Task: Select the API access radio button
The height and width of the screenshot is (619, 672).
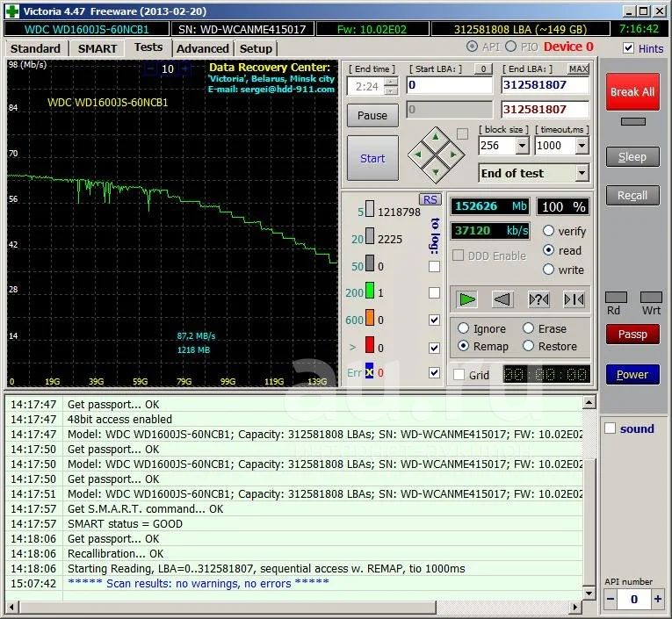Action: [472, 47]
